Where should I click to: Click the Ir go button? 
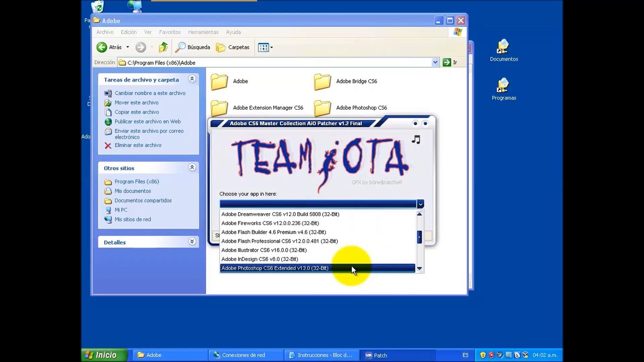[450, 62]
